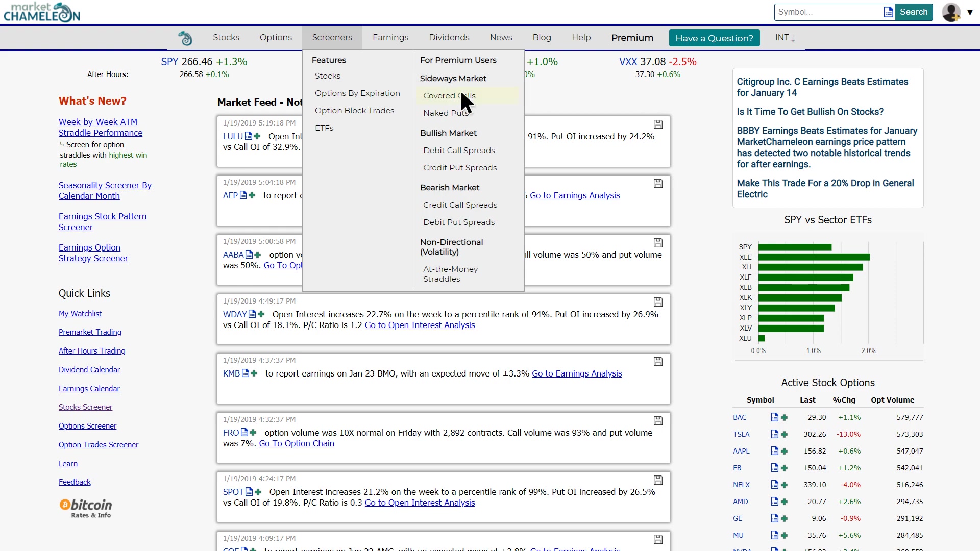The height and width of the screenshot is (551, 980).
Task: Select Naked Puts screener
Action: click(446, 113)
